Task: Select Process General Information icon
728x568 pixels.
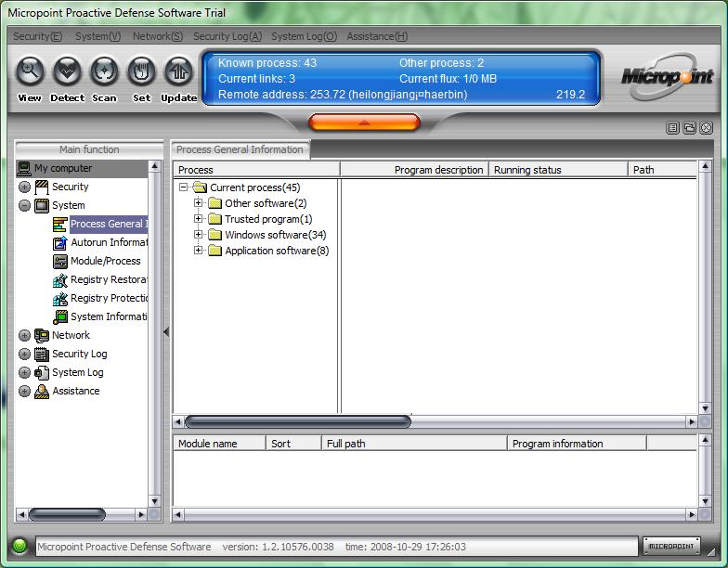Action: click(x=59, y=225)
